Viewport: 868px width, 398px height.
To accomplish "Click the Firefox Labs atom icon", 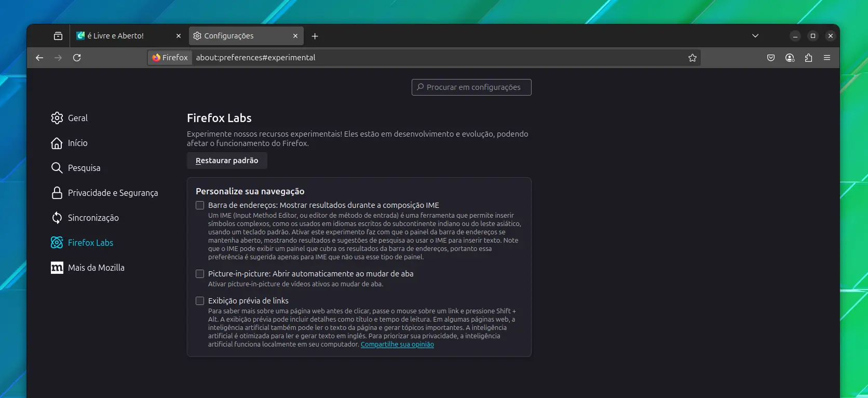I will coord(57,243).
